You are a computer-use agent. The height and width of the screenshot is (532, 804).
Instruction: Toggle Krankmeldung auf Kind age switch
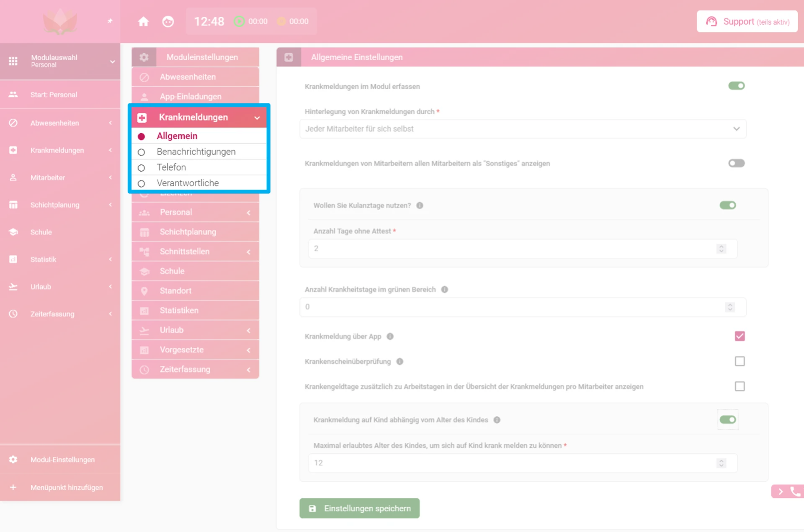728,419
